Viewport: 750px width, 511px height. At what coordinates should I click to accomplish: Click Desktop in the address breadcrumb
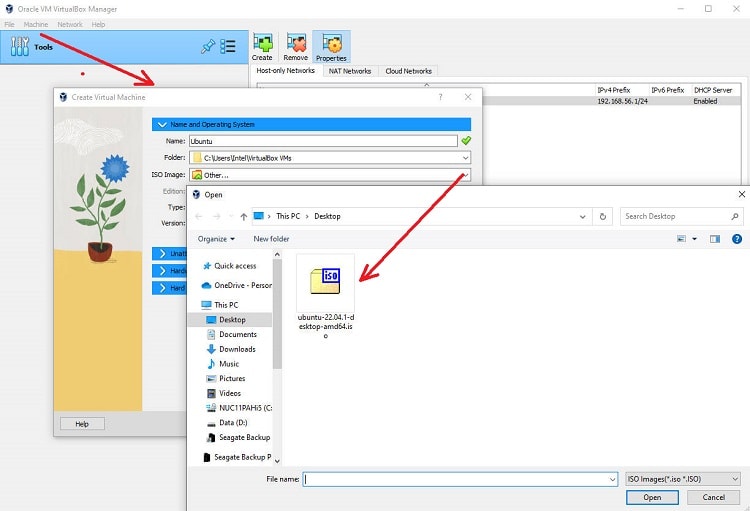pos(327,216)
